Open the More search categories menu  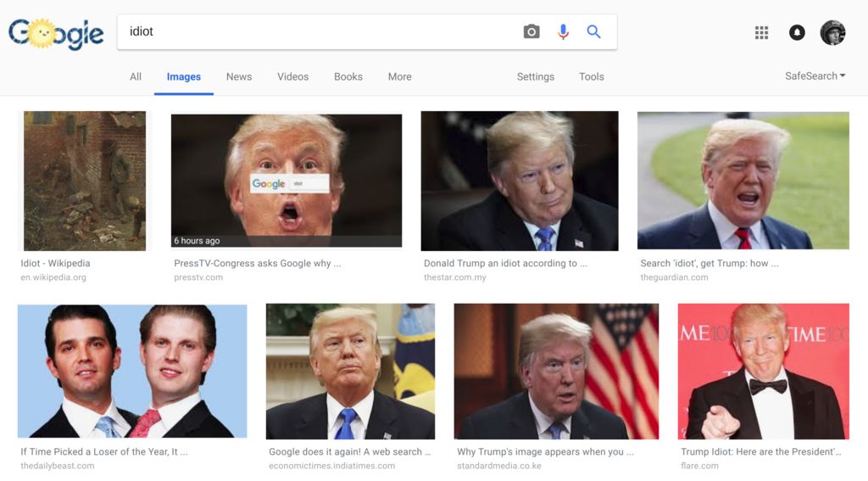[399, 76]
